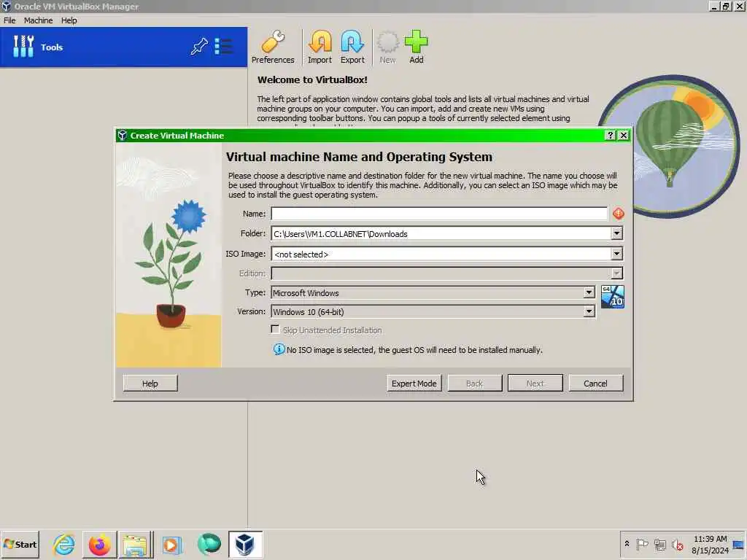Click the muted volume tray icon
Image resolution: width=747 pixels, height=560 pixels.
click(x=678, y=544)
